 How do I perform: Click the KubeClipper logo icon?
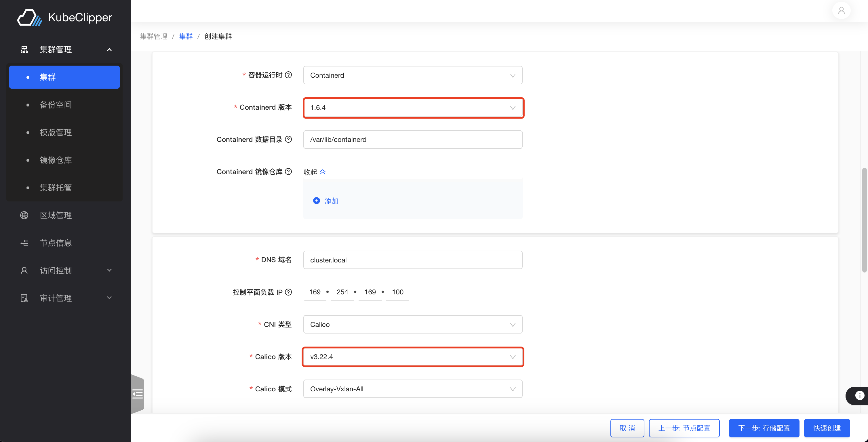29,18
